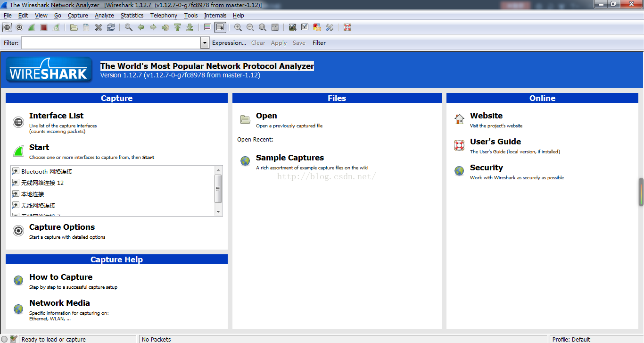This screenshot has width=644, height=343.
Task: Click the Apply filter button
Action: pyautogui.click(x=279, y=43)
